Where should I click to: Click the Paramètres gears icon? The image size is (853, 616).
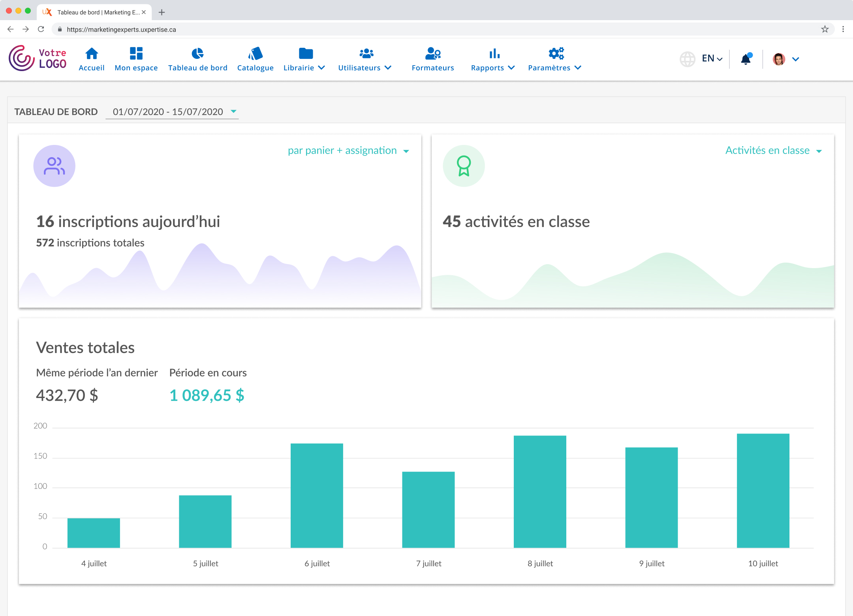point(556,53)
